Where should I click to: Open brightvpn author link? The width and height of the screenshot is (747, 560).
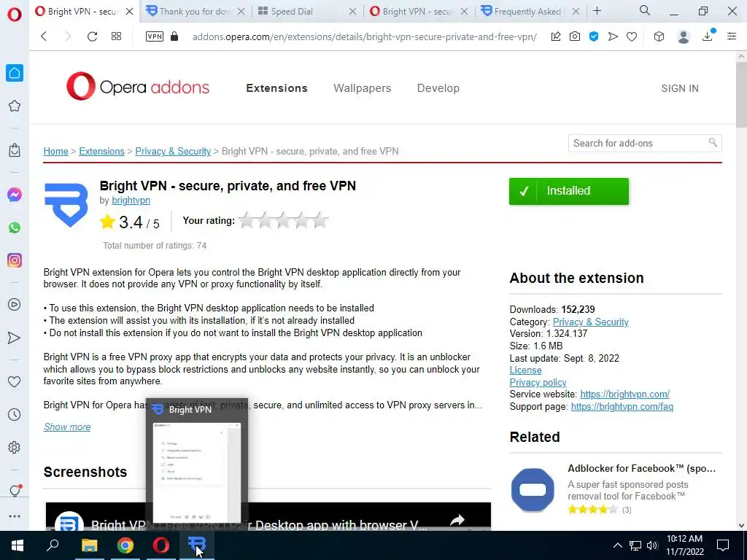pyautogui.click(x=131, y=200)
